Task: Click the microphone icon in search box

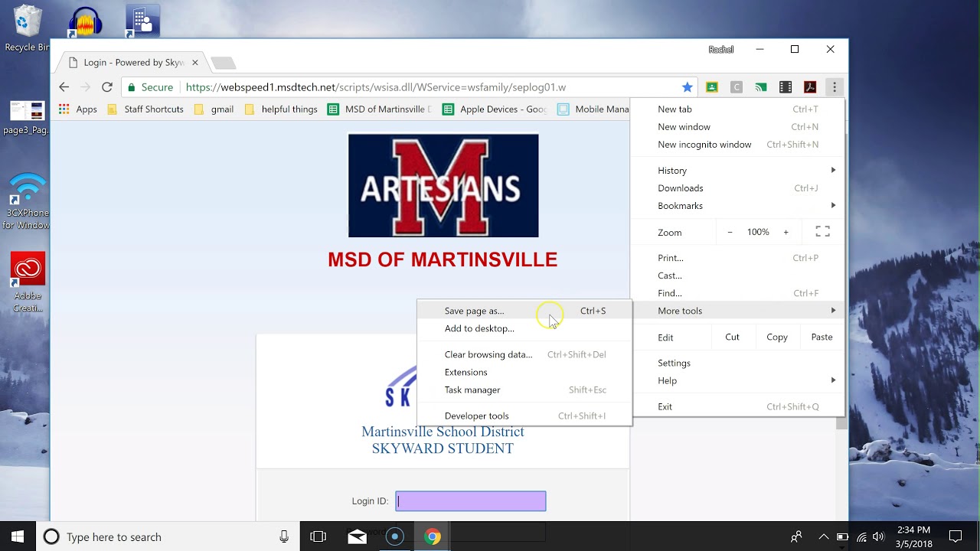Action: [284, 537]
